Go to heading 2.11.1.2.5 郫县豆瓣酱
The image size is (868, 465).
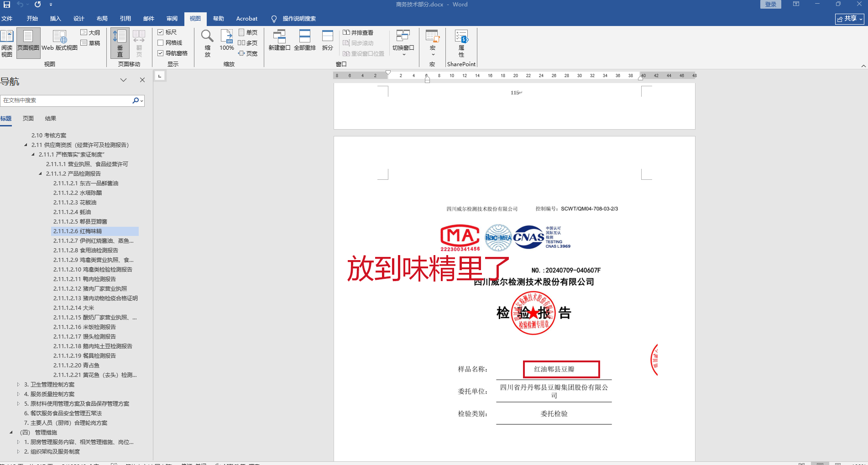[80, 222]
